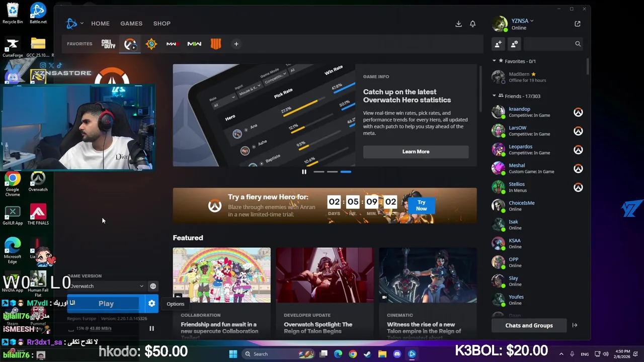Go to the GAMES tab
This screenshot has width=644, height=362.
(x=131, y=24)
